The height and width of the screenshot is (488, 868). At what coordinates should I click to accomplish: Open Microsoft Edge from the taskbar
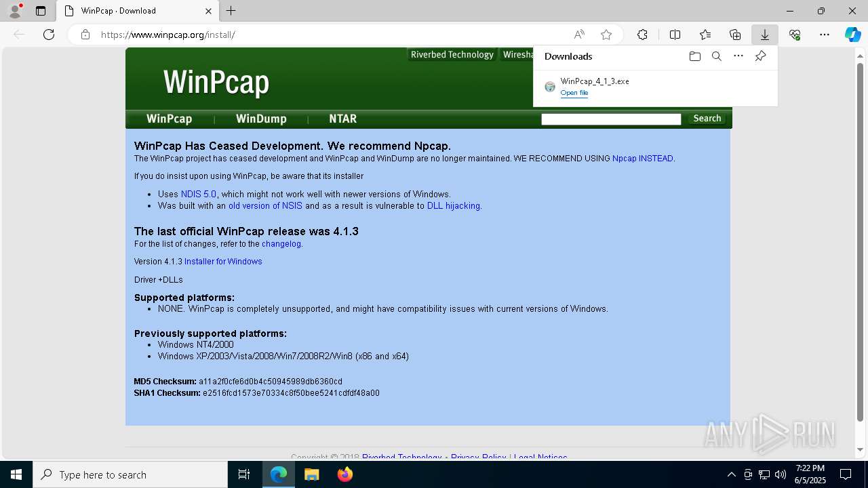click(x=279, y=474)
